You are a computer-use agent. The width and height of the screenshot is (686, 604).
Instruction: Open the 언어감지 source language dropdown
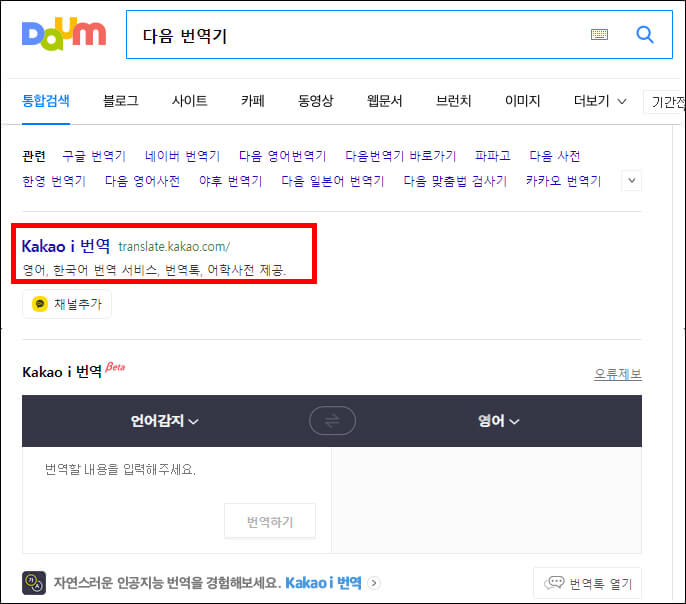(164, 421)
